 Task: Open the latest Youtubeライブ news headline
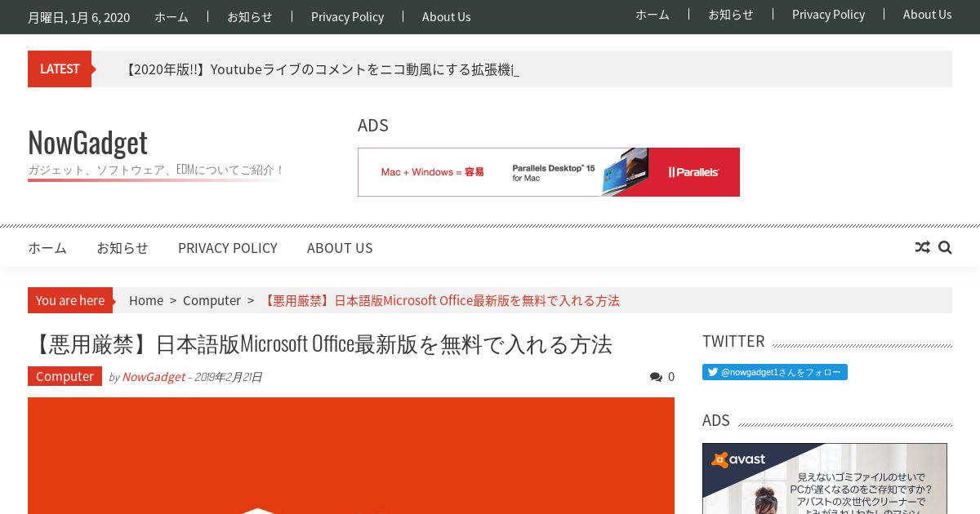[x=318, y=69]
